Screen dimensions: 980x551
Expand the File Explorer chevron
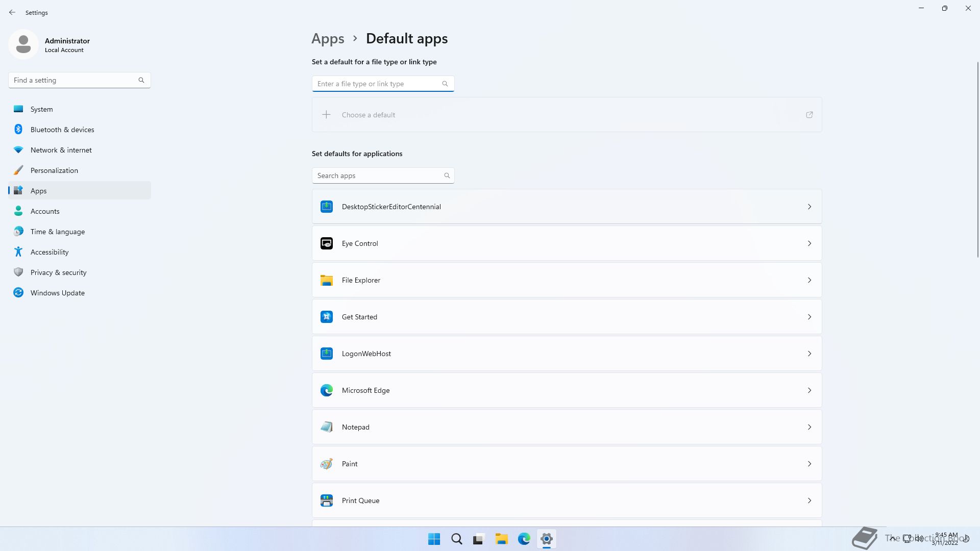(x=809, y=280)
